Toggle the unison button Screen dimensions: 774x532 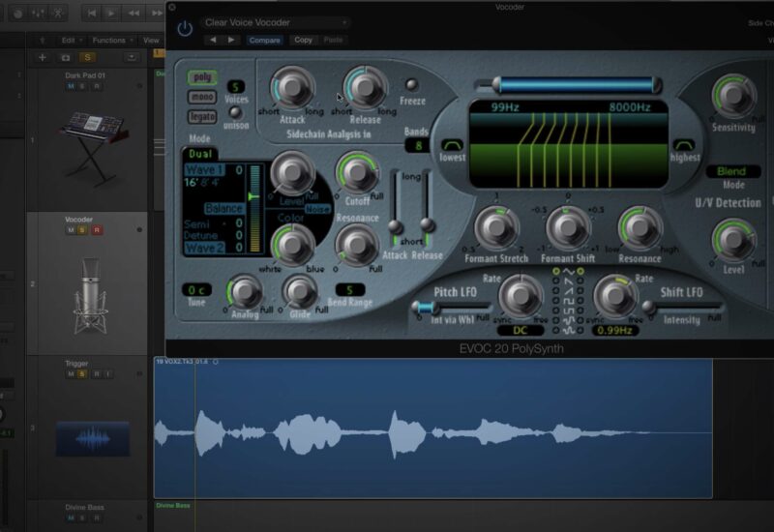(235, 112)
